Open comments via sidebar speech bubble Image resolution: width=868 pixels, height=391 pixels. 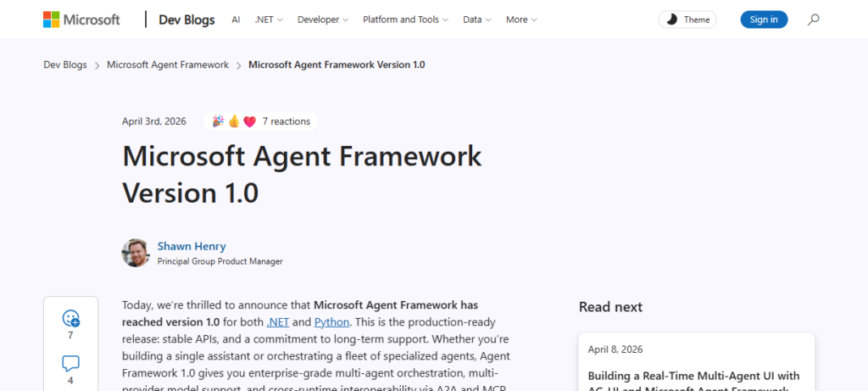[70, 364]
